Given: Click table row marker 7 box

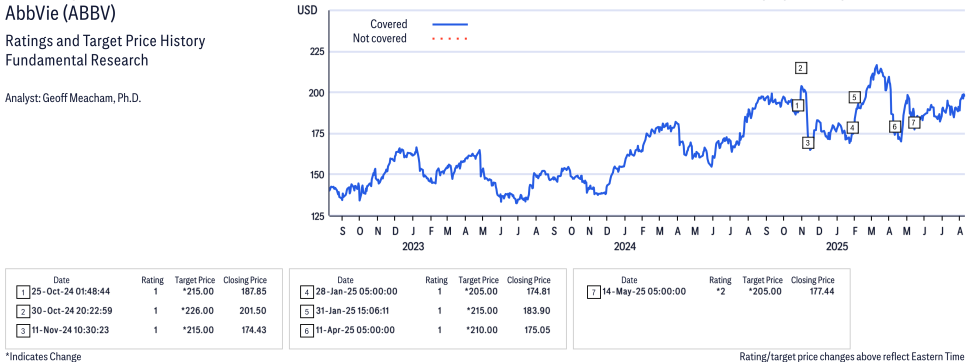Looking at the screenshot, I should [593, 292].
